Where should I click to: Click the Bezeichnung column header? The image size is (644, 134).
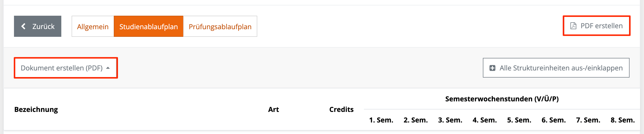point(36,109)
